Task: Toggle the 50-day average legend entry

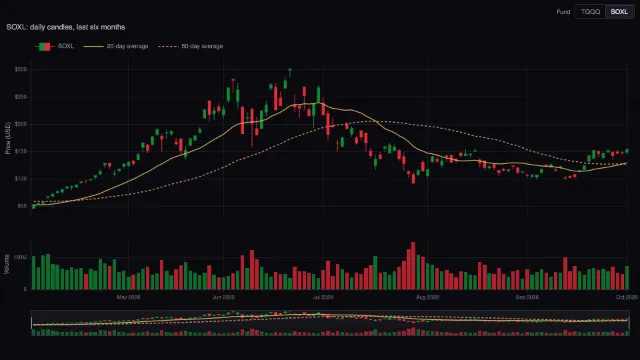Action: (191, 46)
